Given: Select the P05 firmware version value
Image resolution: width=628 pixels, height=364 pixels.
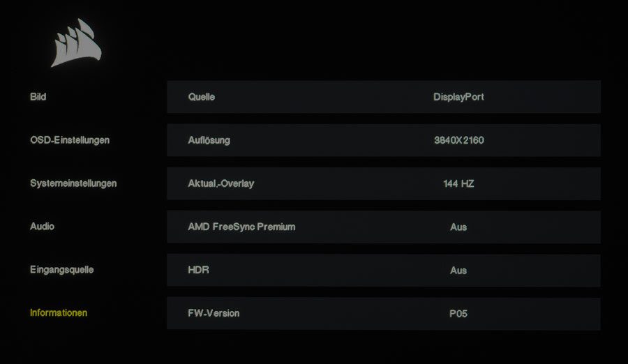Looking at the screenshot, I should 458,314.
